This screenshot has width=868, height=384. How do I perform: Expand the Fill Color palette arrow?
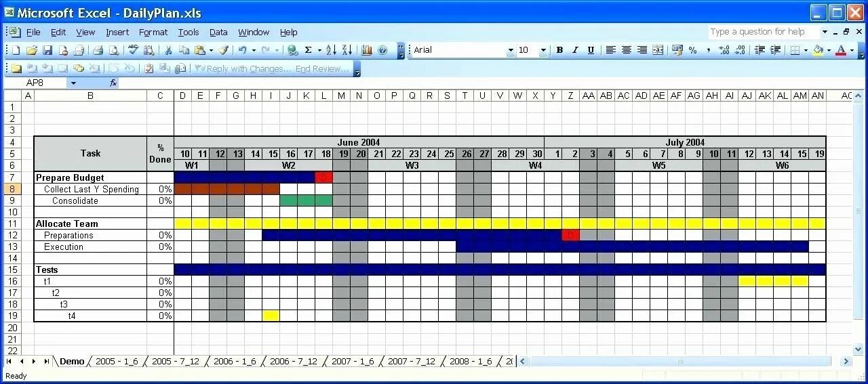pyautogui.click(x=829, y=50)
